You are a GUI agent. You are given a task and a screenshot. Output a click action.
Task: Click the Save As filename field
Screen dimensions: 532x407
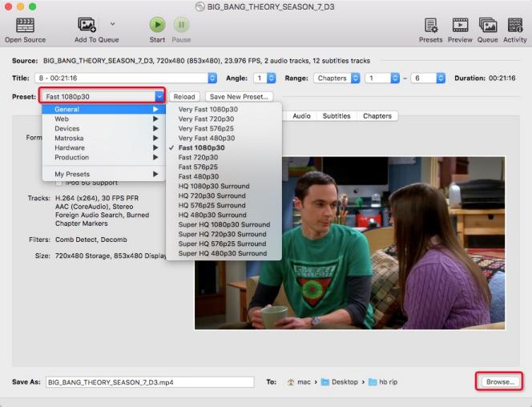tap(149, 382)
